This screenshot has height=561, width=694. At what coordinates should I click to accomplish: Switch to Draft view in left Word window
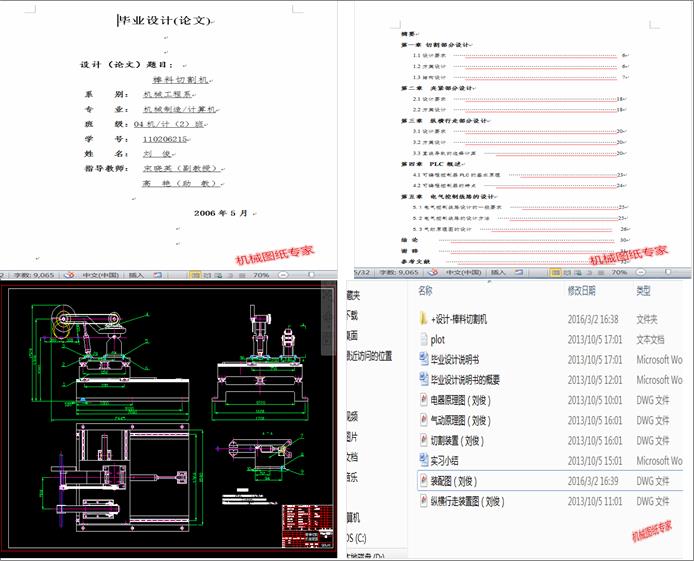(242, 275)
